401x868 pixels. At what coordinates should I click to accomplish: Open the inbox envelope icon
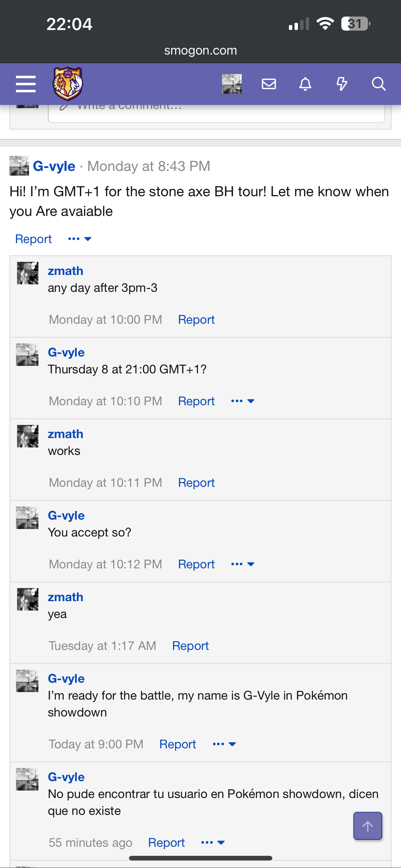pos(269,84)
